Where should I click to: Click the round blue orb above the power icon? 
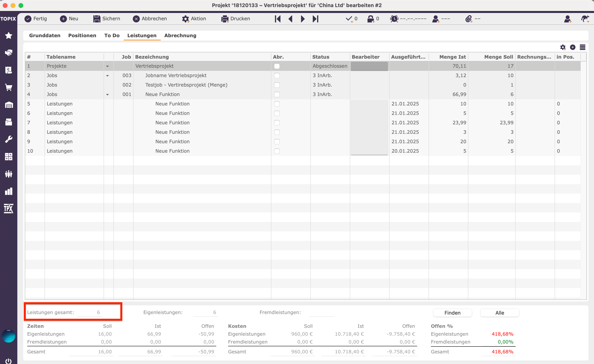coord(8,336)
